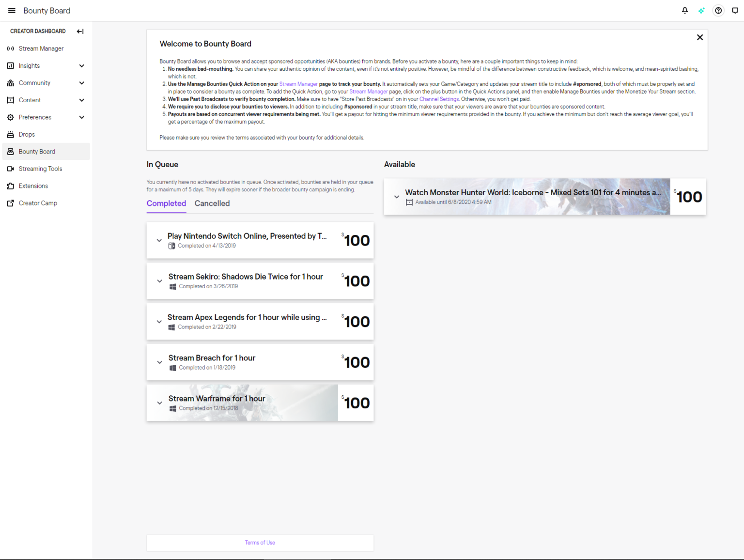Screen dimensions: 744x560
Task: Open Creator Camp
Action: point(37,203)
